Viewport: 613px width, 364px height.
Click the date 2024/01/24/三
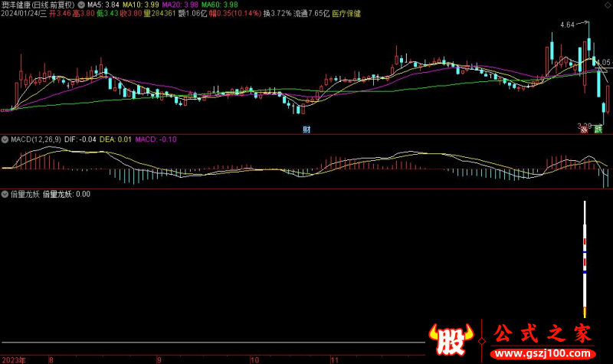pos(24,14)
